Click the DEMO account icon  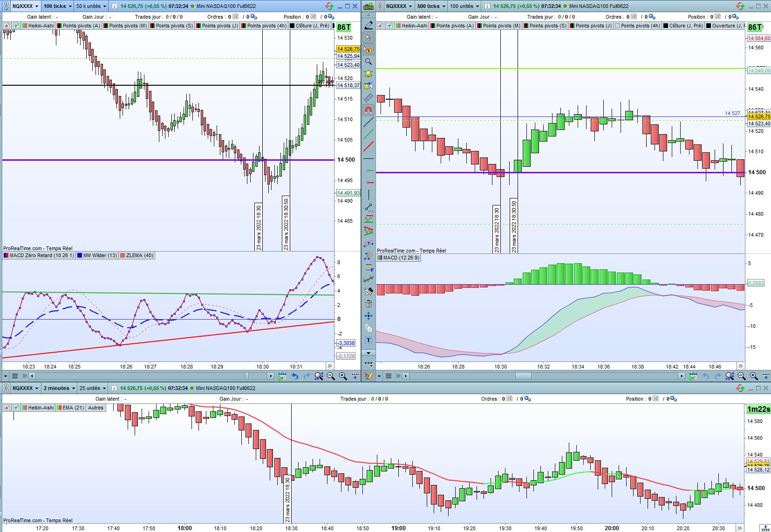[x=368, y=6]
